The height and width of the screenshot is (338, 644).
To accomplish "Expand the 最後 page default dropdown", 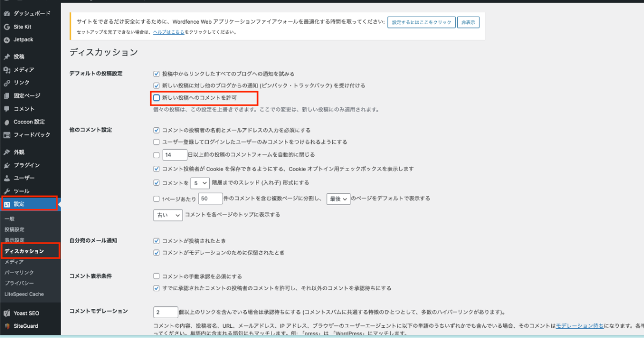I will click(x=338, y=199).
